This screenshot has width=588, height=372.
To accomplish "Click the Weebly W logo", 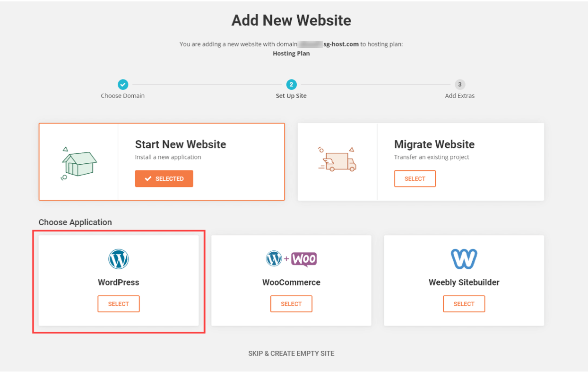I will (x=464, y=258).
